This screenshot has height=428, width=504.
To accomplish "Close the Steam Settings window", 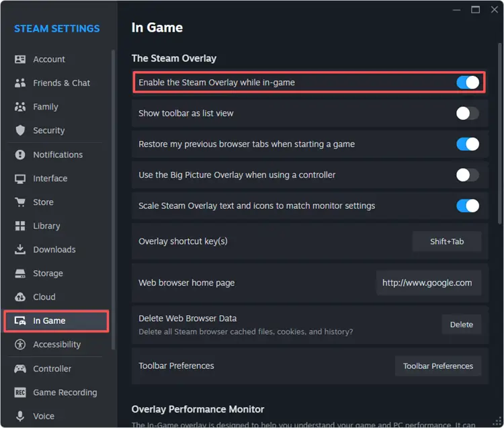I will click(x=495, y=9).
